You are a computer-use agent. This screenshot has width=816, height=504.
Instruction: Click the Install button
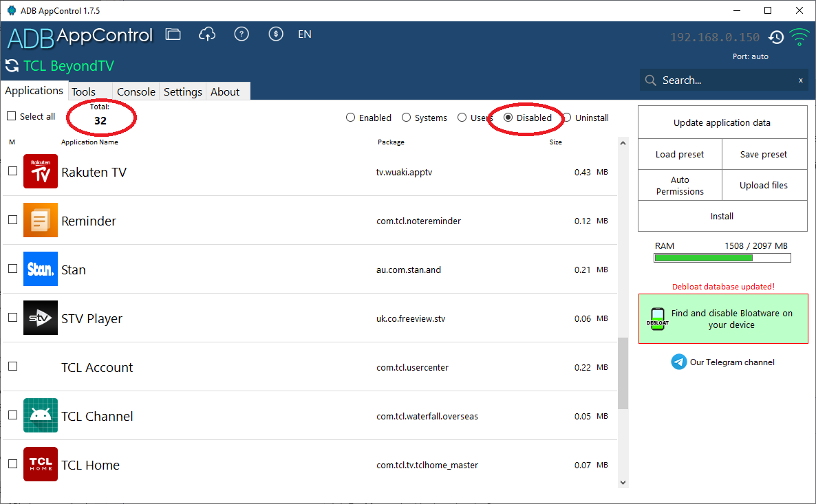pyautogui.click(x=722, y=216)
